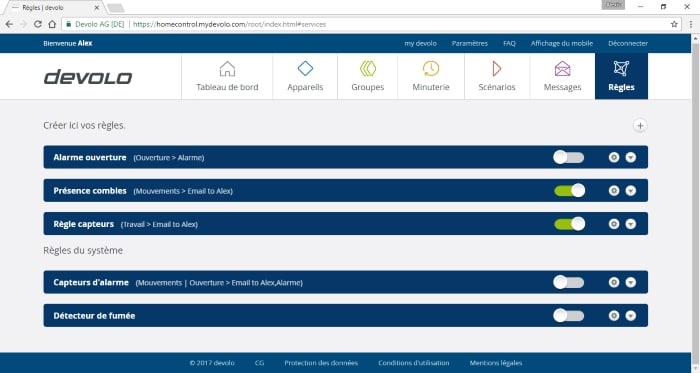Image resolution: width=700 pixels, height=373 pixels.
Task: Click the © 2017 devolo footer text
Action: point(212,363)
